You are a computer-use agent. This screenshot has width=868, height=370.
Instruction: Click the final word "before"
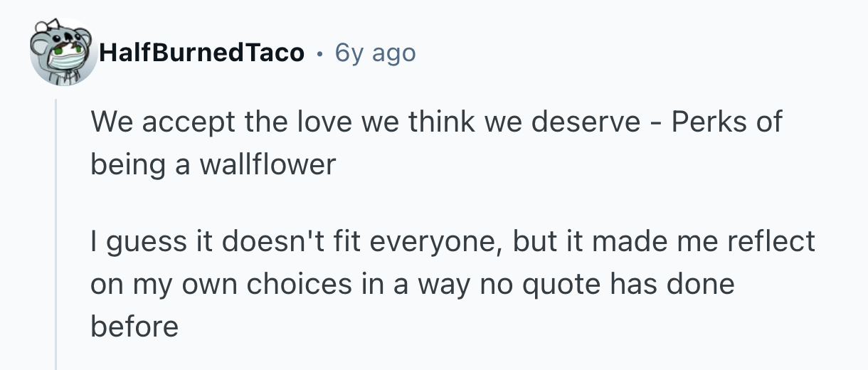click(x=134, y=327)
